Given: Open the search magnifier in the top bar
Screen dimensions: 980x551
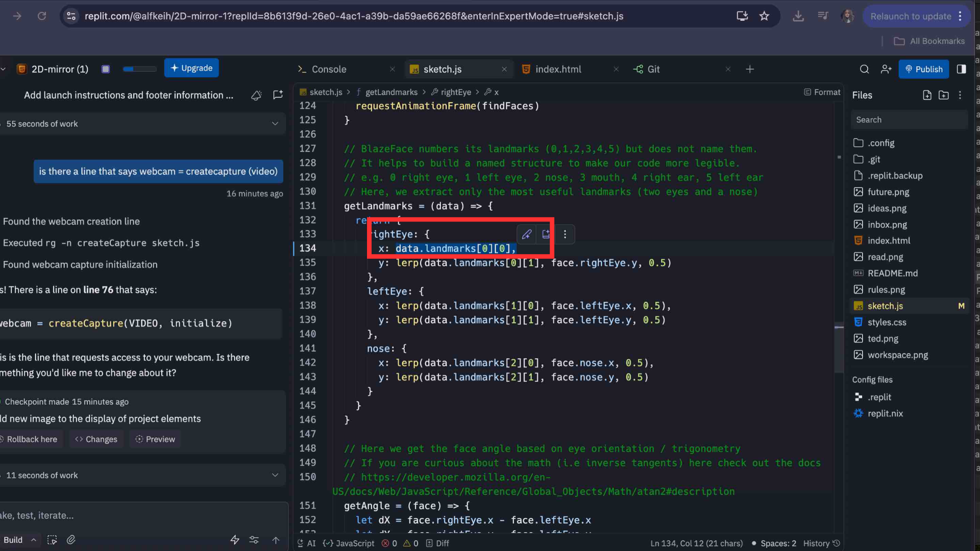Looking at the screenshot, I should pyautogui.click(x=864, y=69).
